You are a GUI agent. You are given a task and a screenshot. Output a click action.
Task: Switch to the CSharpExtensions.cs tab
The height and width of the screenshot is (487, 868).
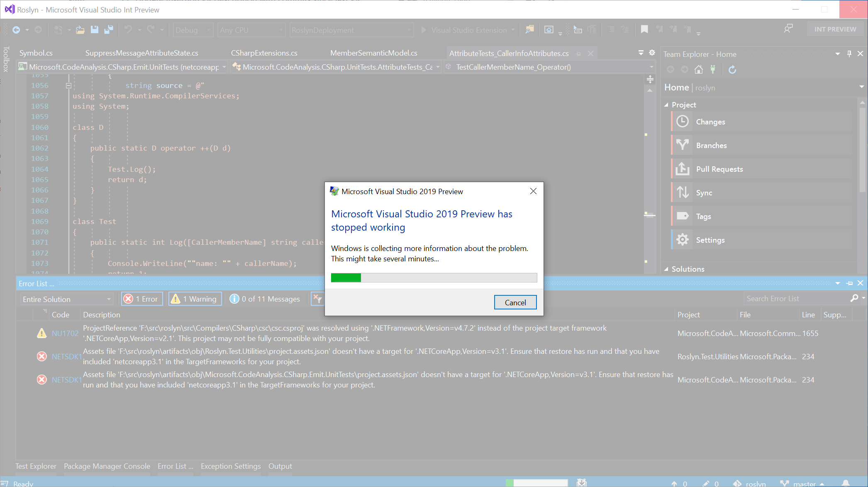point(264,53)
